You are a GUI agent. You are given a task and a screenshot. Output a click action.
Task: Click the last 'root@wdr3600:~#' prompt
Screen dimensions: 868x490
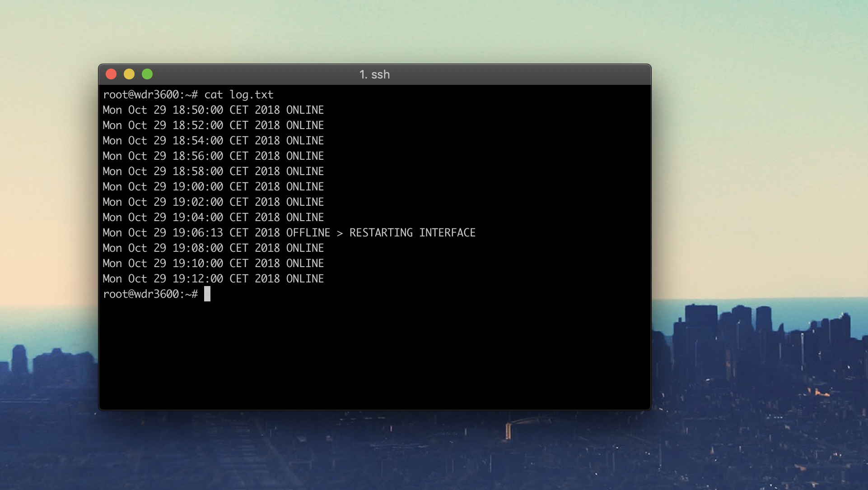point(150,294)
